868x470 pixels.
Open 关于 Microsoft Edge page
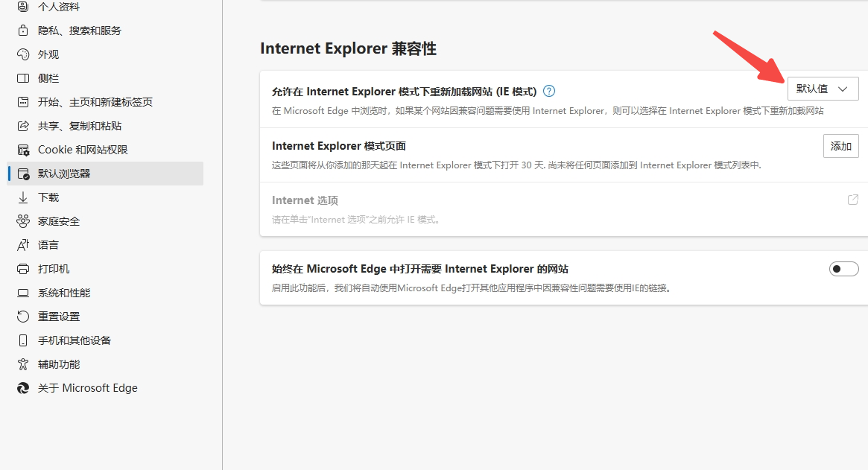pyautogui.click(x=105, y=388)
